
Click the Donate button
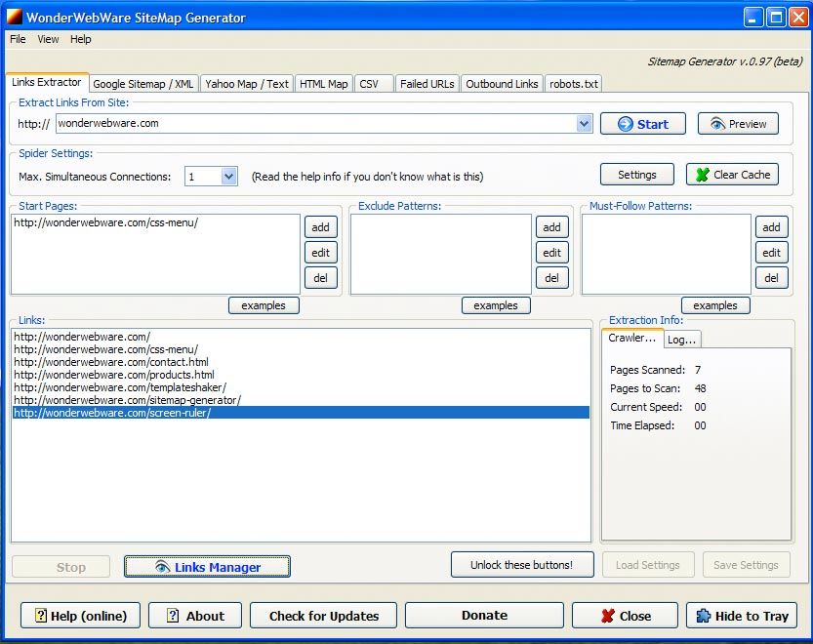click(x=483, y=615)
